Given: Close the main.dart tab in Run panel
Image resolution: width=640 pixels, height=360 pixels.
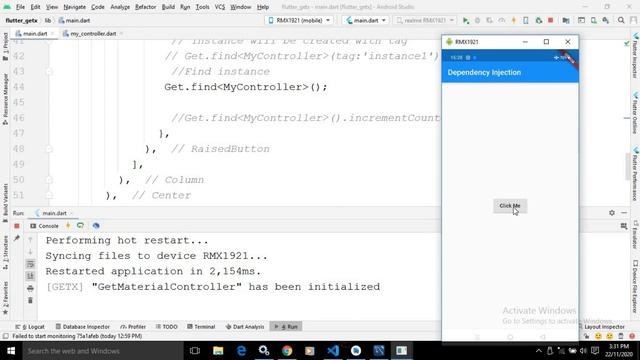Looking at the screenshot, I should [x=71, y=213].
